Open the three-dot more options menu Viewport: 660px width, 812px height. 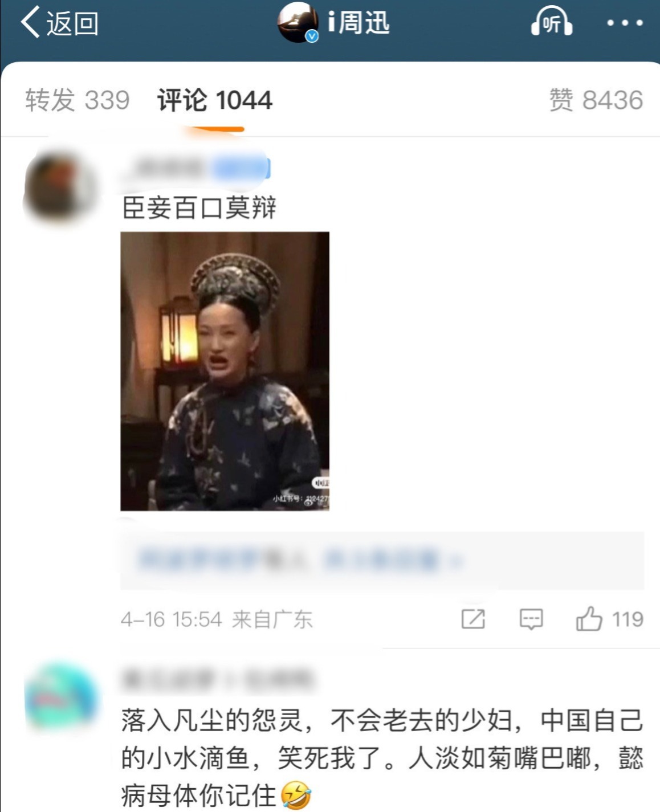625,23
